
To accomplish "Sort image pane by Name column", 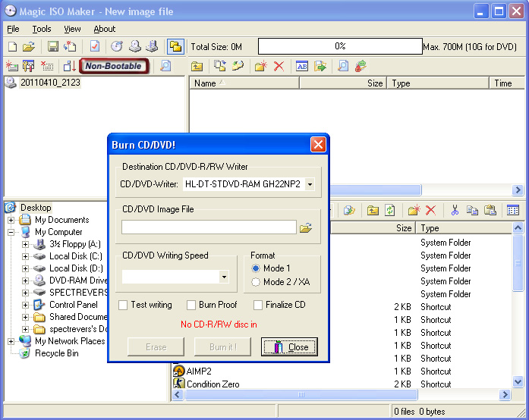I will (x=244, y=83).
